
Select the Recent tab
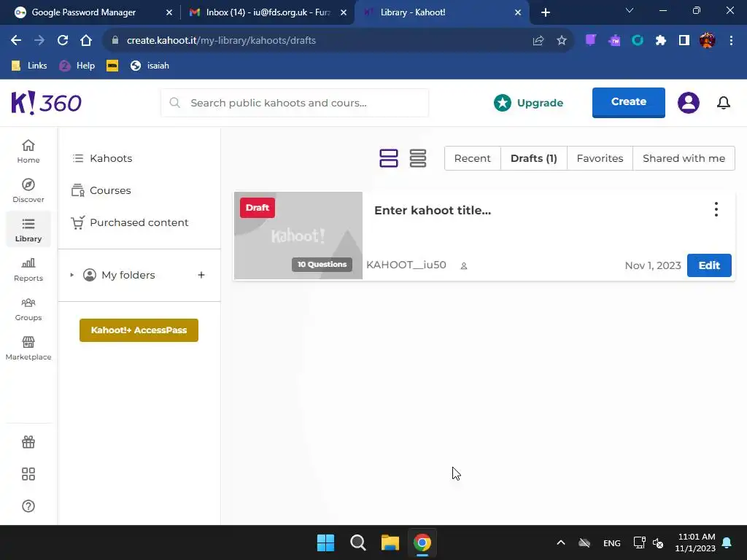pos(472,158)
